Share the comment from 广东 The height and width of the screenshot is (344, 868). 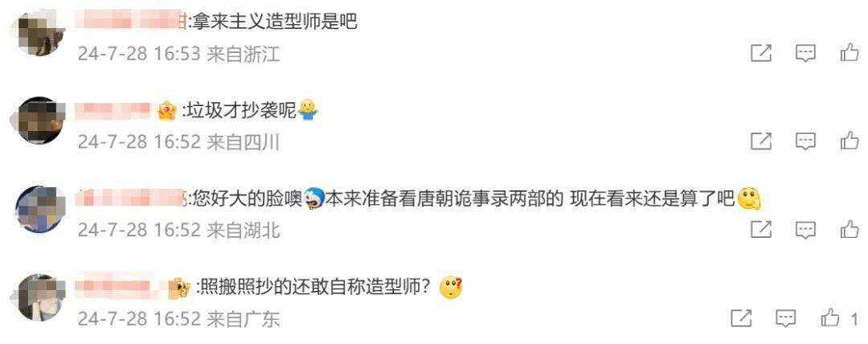(741, 318)
